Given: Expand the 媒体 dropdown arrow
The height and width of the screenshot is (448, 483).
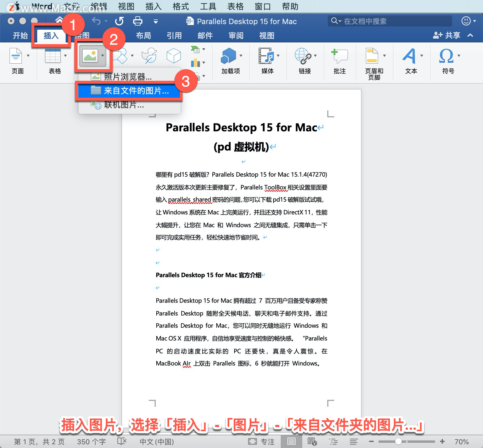Looking at the screenshot, I should [278, 55].
